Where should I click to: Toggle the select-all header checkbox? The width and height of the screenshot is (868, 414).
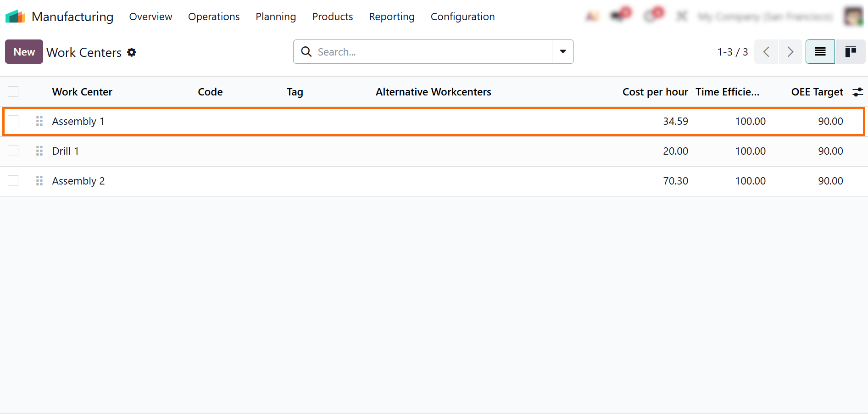pos(13,92)
